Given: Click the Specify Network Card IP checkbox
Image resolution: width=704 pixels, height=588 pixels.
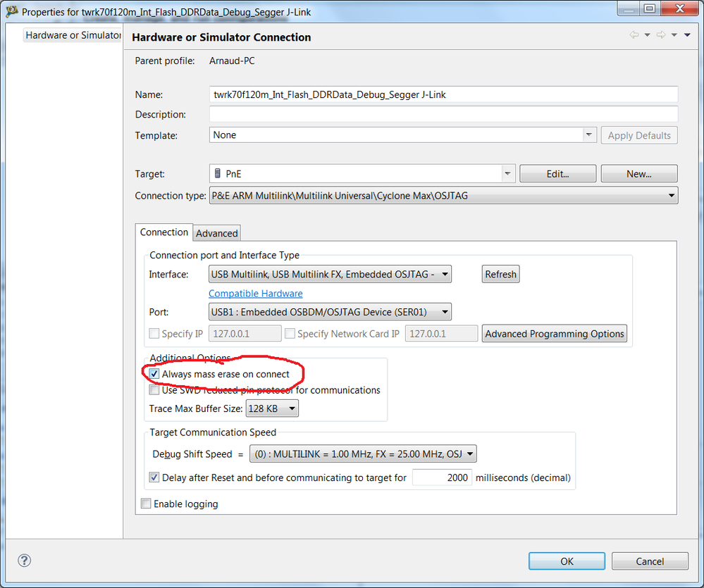Looking at the screenshot, I should click(290, 333).
